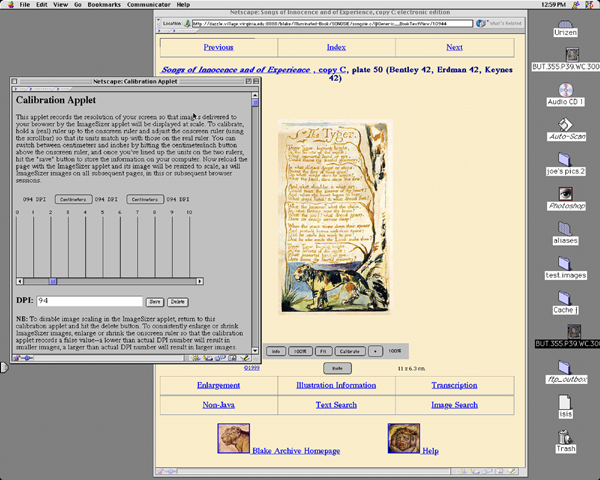The width and height of the screenshot is (600, 480).
Task: Open the Index link
Action: (x=336, y=47)
